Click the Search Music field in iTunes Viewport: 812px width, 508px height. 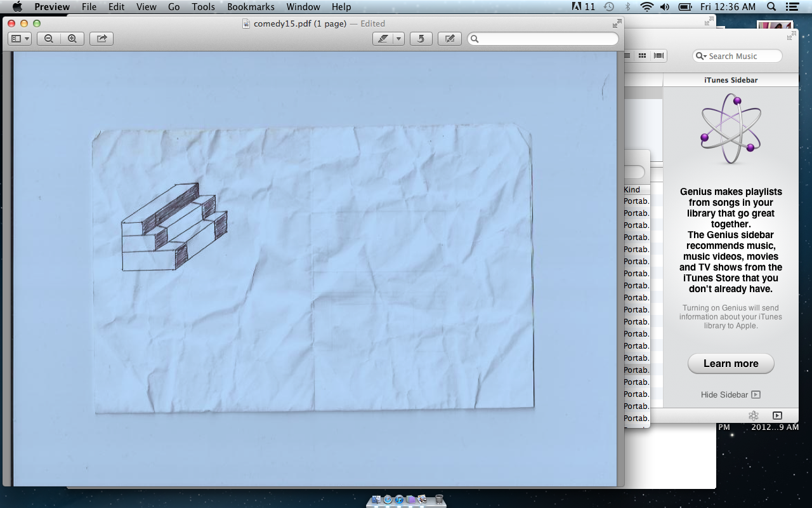click(737, 56)
